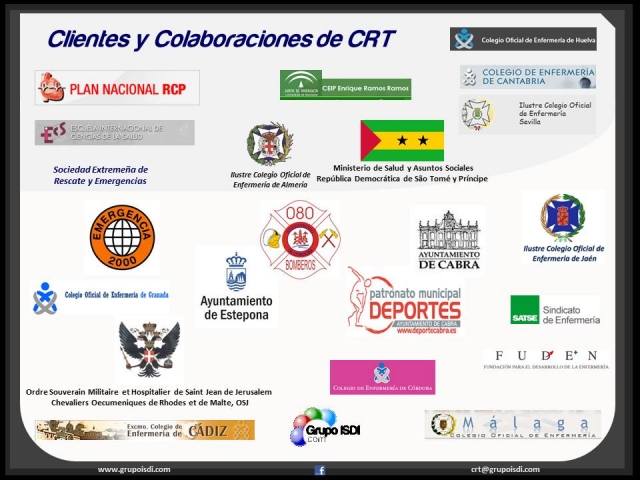Screen dimensions: 640x480
Task: Click the Colegio de Enfermería de Cantabria logo
Action: click(528, 77)
